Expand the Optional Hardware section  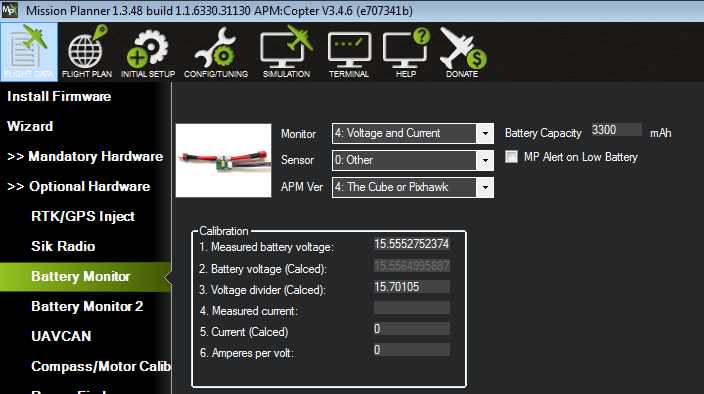coord(79,186)
